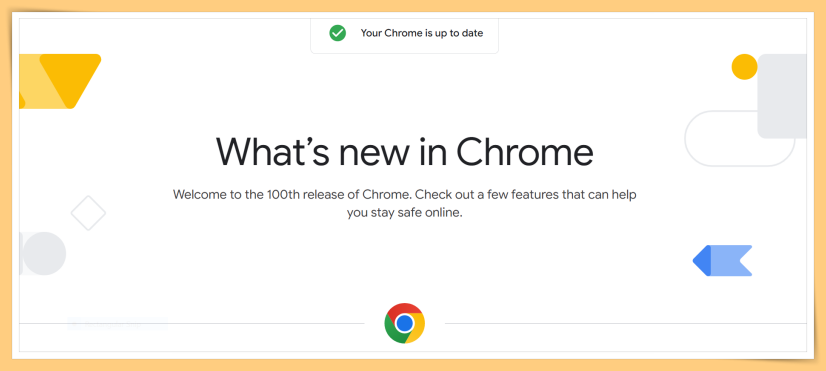Screen dimensions: 826x371
Task: Click the dark blue tip of the arrow graphic
Action: click(x=702, y=260)
